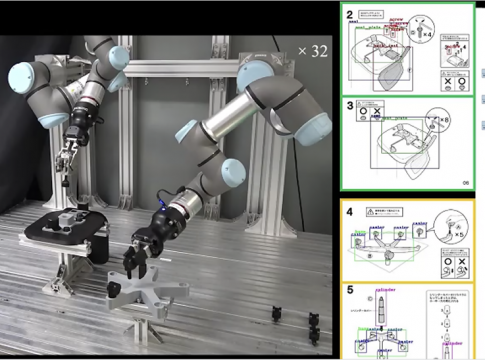Screen dimensions: 485x360
Task: Click the bottom small blue icon at right edge
Action: (x=483, y=126)
